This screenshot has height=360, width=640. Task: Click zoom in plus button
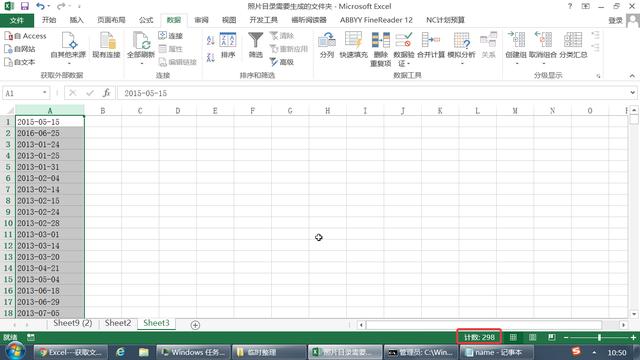point(633,338)
